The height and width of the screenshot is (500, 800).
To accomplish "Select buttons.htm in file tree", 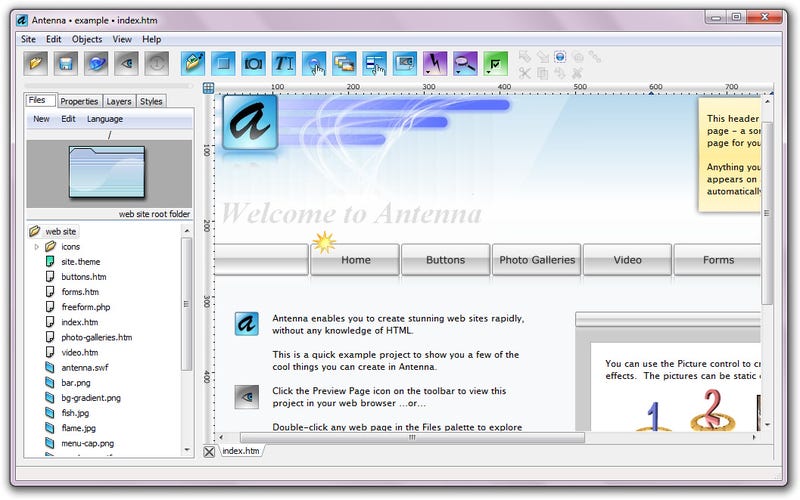I will tap(76, 277).
